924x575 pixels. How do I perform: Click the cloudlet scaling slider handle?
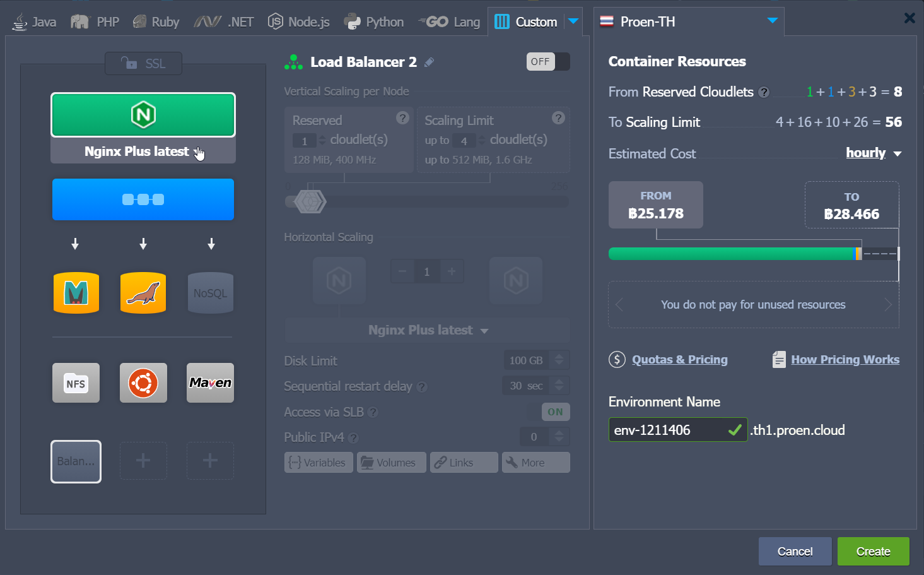click(310, 201)
